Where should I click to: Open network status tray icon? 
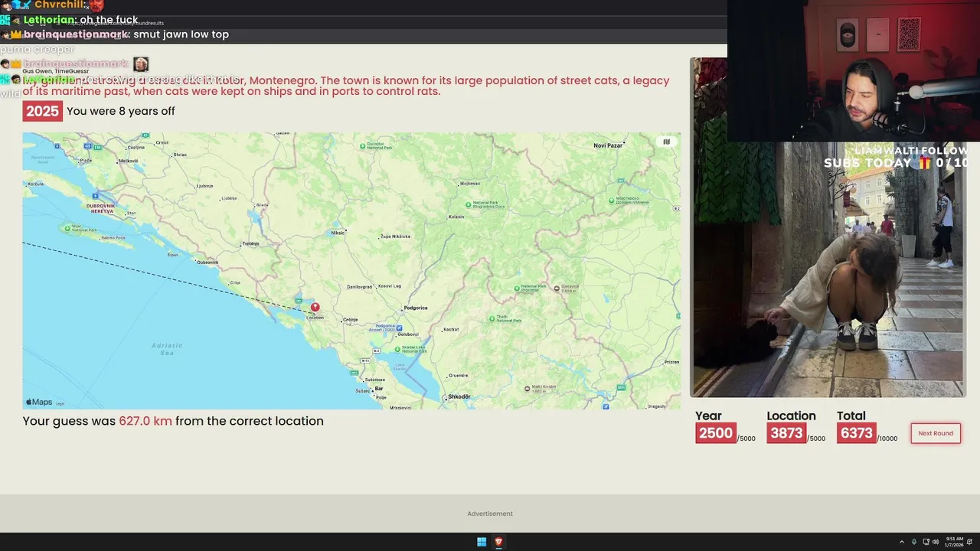tap(926, 542)
